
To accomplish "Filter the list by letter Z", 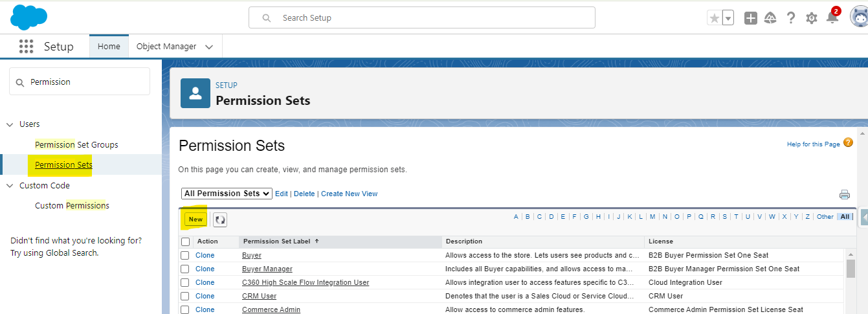I will (807, 217).
